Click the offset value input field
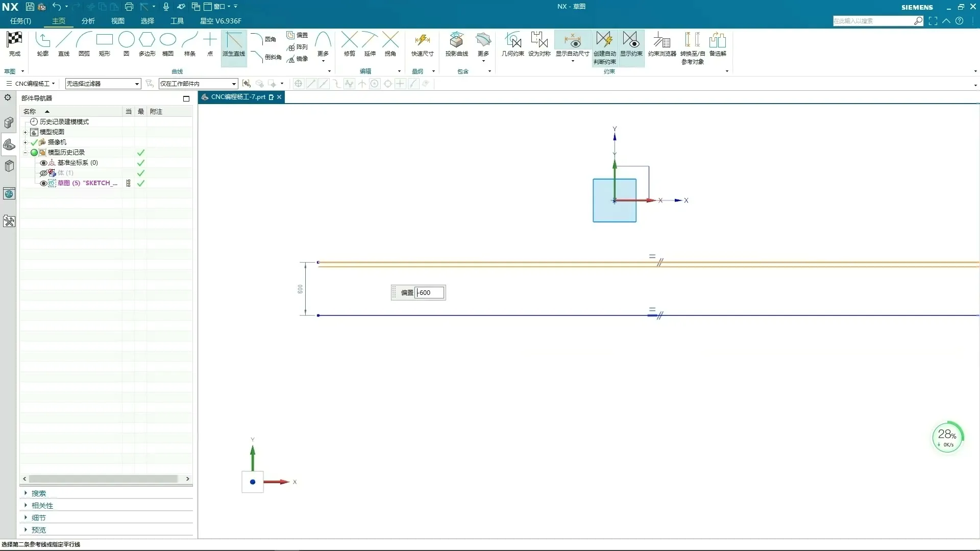 coord(429,293)
